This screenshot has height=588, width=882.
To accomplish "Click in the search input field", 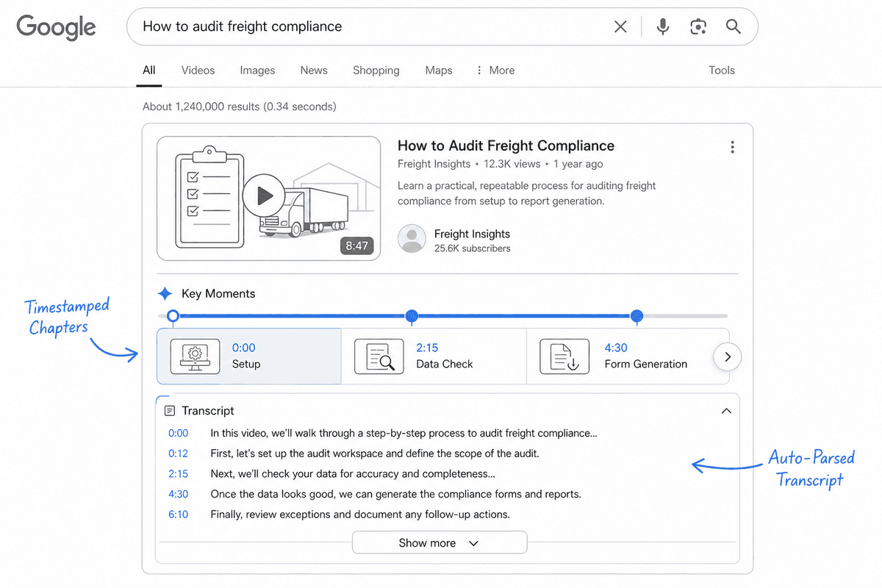I will [x=371, y=27].
